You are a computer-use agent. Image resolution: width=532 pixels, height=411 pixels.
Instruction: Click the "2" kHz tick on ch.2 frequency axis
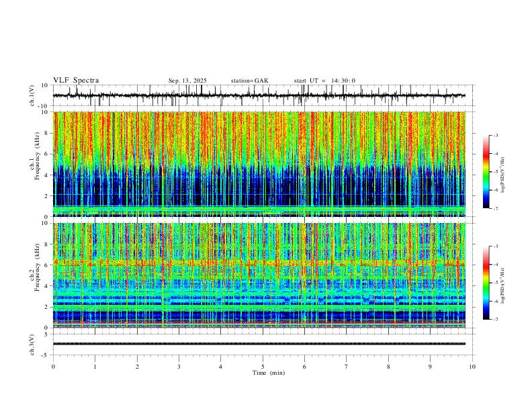46,307
